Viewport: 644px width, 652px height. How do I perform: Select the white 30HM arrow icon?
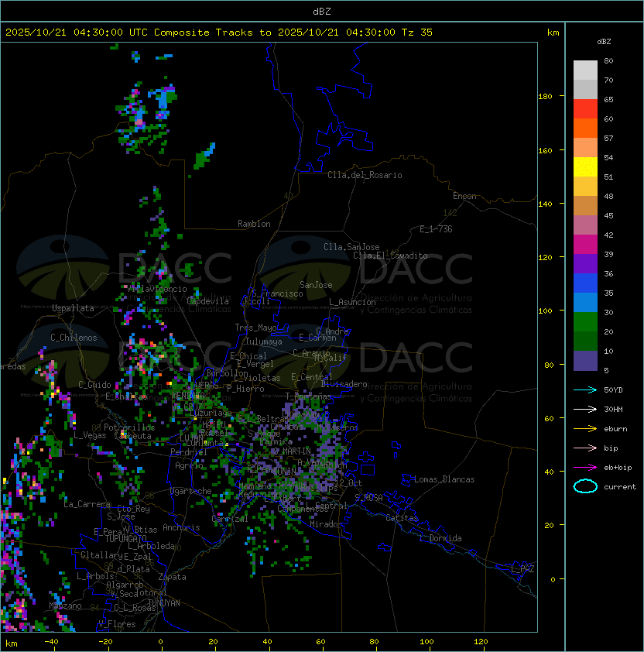point(585,409)
